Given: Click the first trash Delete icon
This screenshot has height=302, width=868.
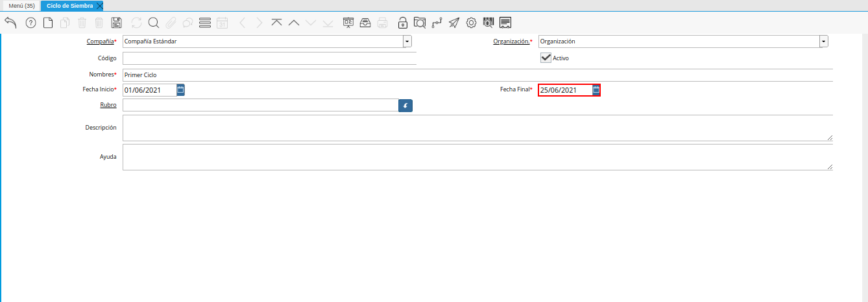Looking at the screenshot, I should point(82,23).
